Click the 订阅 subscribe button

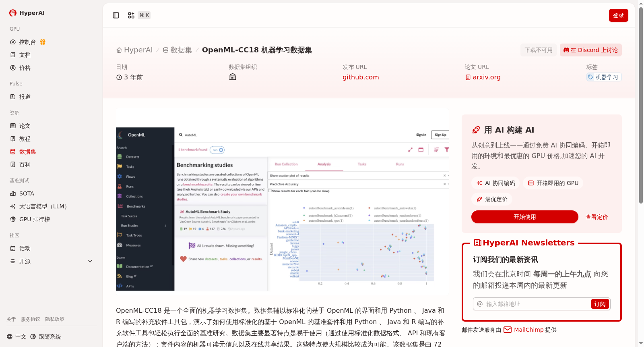[x=600, y=304]
